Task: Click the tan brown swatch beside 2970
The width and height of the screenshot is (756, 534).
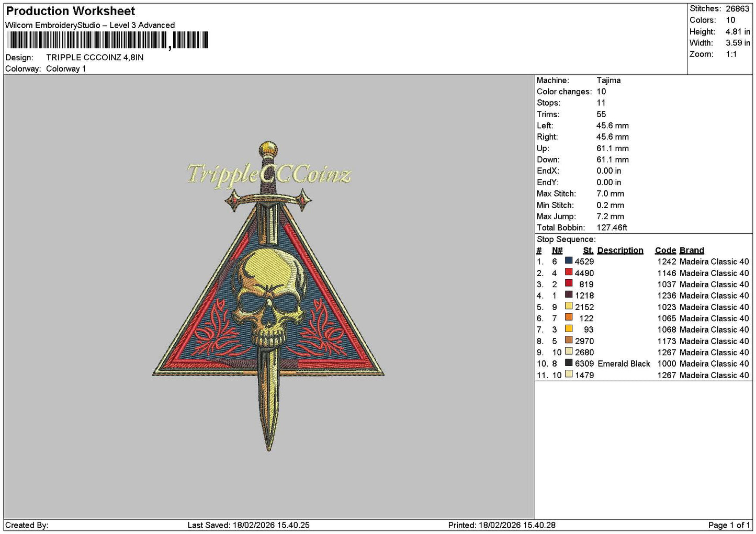Action: (569, 340)
